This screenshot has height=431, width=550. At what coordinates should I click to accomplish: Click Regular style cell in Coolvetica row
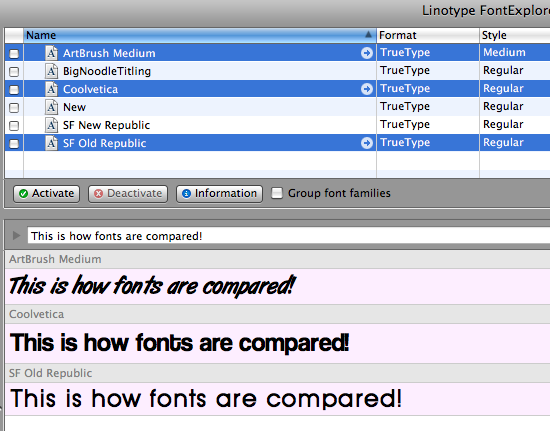tap(503, 88)
